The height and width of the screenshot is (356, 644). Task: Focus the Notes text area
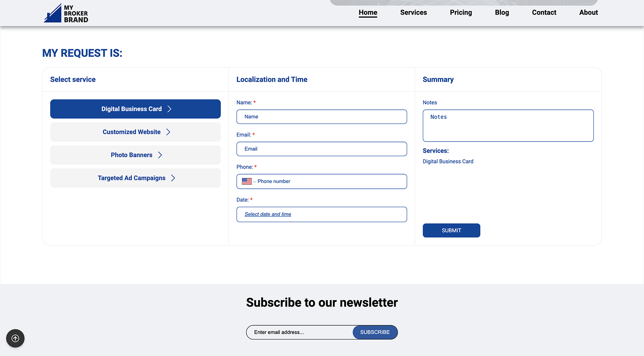508,126
